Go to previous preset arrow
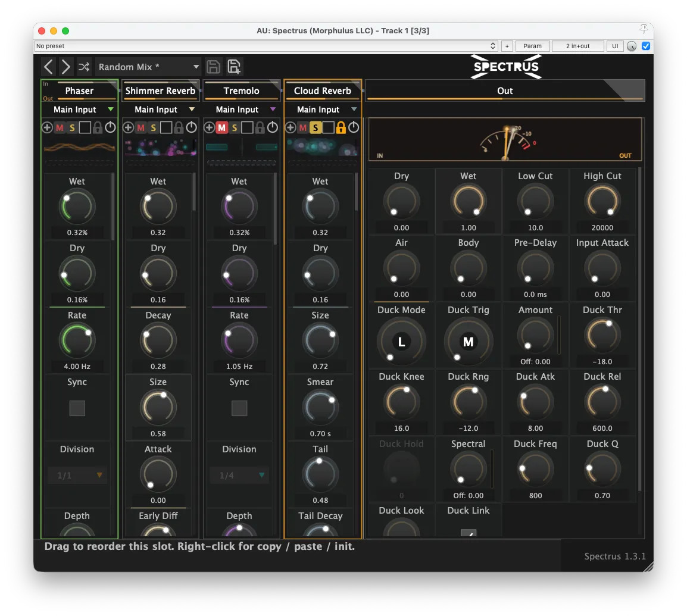 (x=49, y=67)
